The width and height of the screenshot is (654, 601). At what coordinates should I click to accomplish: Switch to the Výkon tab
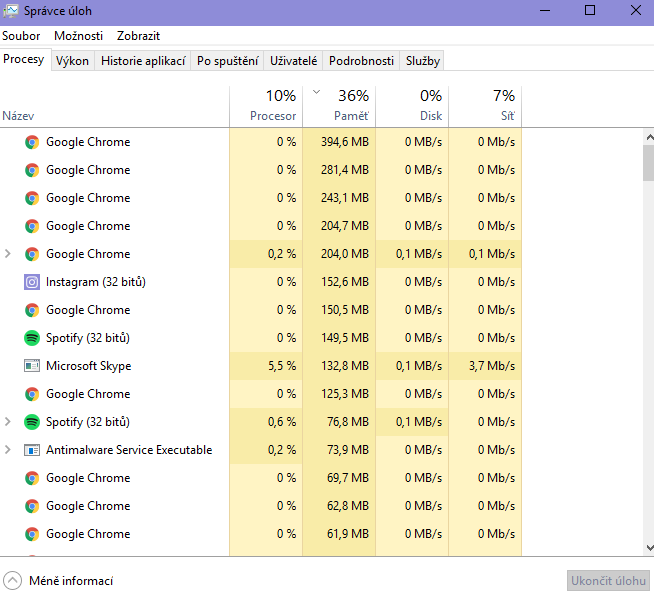tap(72, 61)
